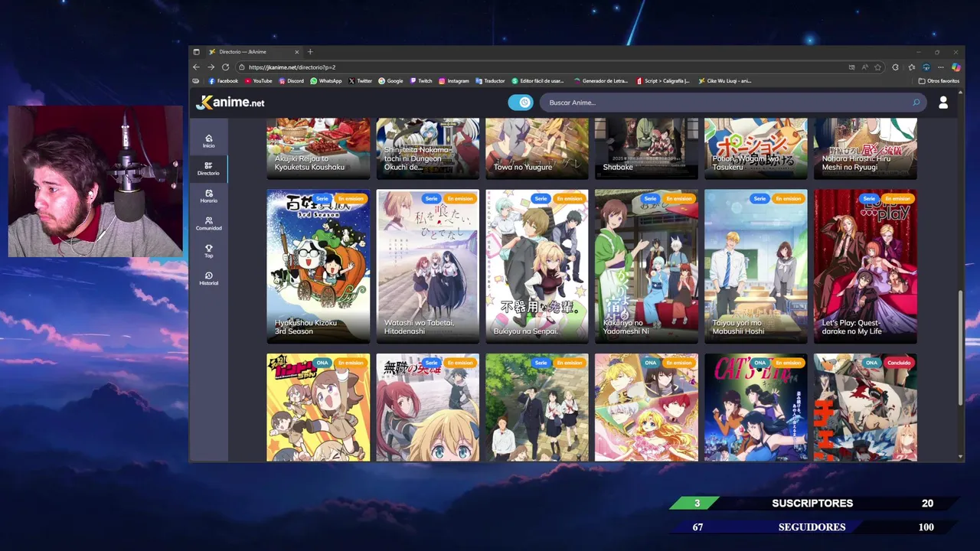The width and height of the screenshot is (980, 551).
Task: Click the tracking prevention icon in address bar
Action: coord(852,67)
